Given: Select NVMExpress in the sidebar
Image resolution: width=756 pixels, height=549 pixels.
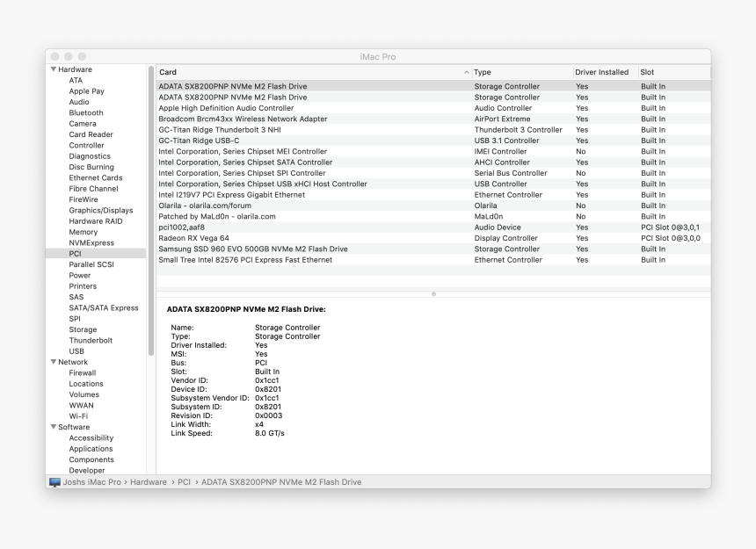Looking at the screenshot, I should point(91,242).
